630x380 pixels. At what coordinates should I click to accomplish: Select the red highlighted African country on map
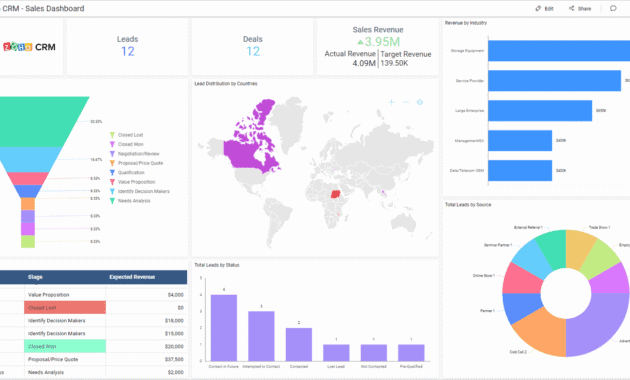335,194
